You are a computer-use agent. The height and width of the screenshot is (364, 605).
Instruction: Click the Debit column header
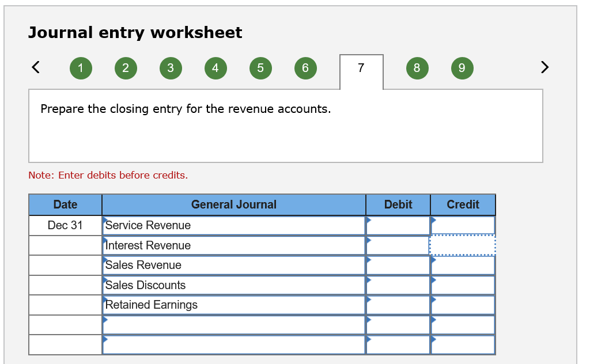coord(398,205)
